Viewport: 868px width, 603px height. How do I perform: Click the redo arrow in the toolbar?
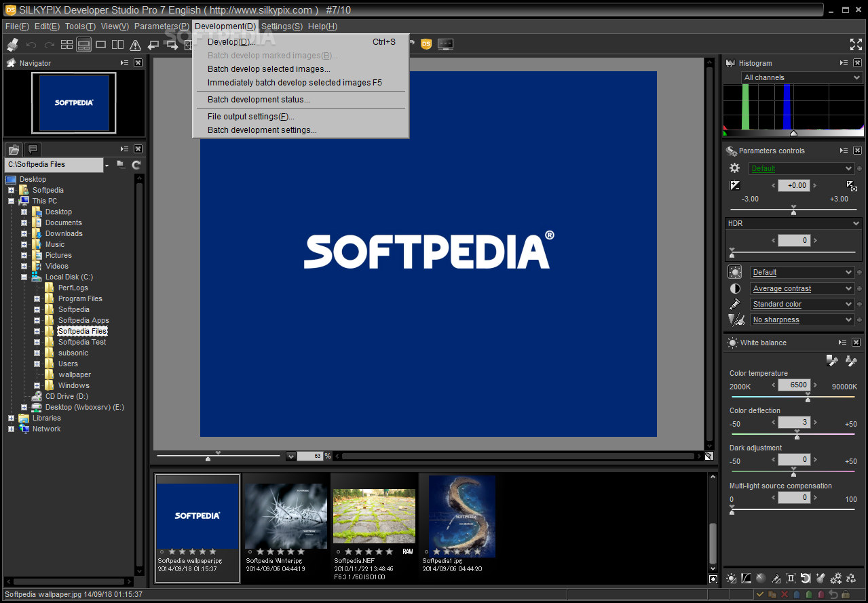pyautogui.click(x=49, y=45)
